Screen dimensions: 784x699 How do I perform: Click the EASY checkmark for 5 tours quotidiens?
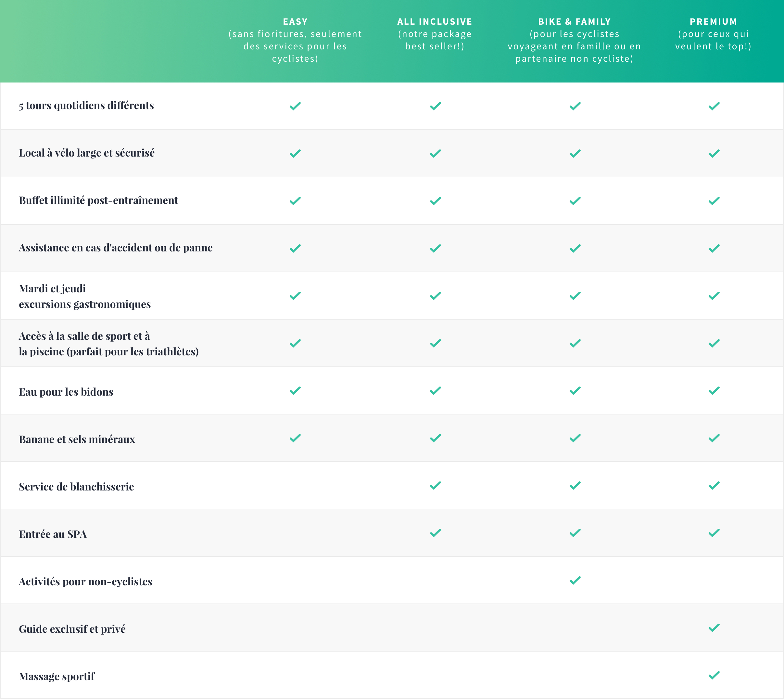[295, 106]
